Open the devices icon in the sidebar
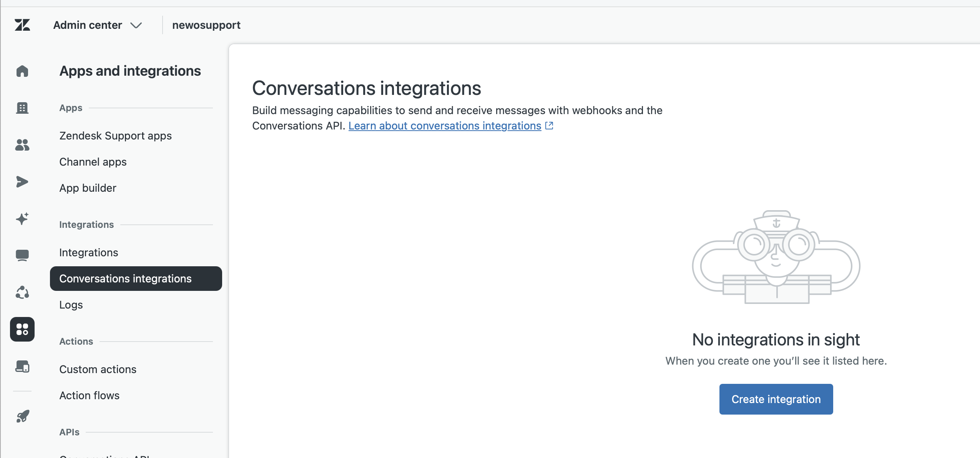The image size is (980, 458). 22,367
